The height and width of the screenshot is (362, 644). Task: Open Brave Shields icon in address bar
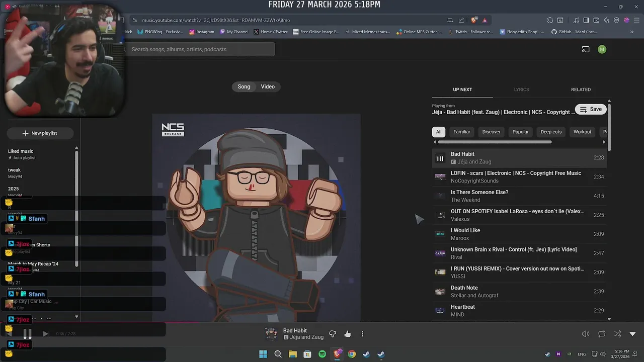coord(474,20)
